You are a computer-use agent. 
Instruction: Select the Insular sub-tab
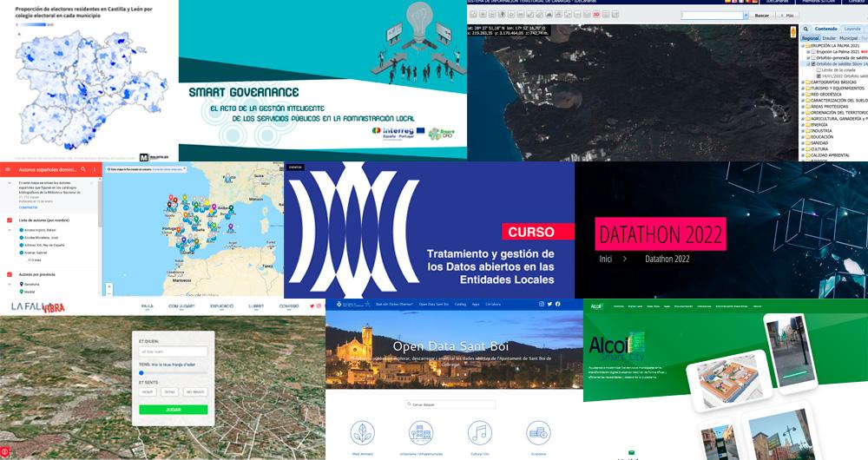pyautogui.click(x=829, y=38)
